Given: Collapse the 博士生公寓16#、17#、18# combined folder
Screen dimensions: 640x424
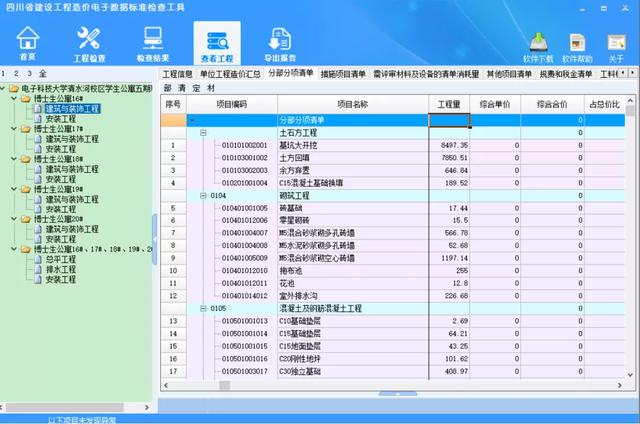Looking at the screenshot, I should click(14, 249).
